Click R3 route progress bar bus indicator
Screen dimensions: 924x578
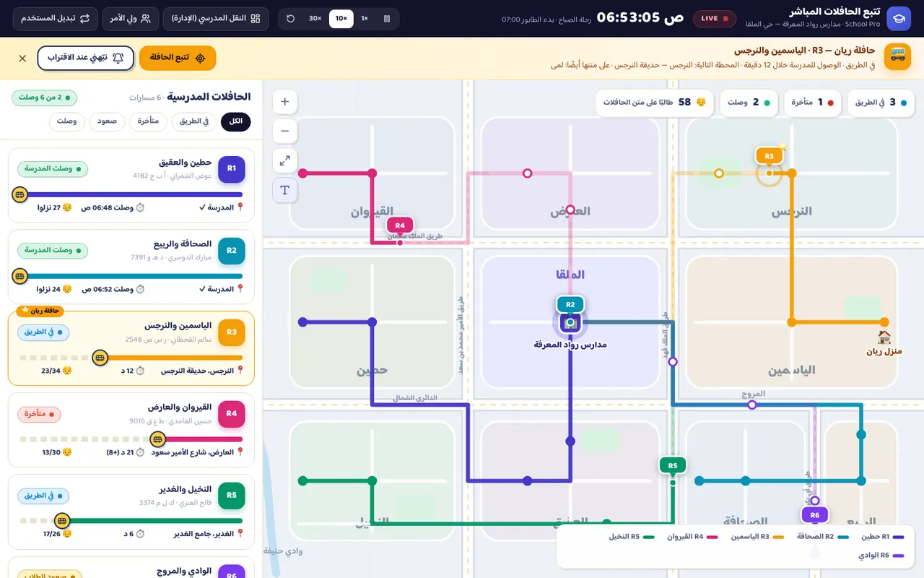(100, 357)
